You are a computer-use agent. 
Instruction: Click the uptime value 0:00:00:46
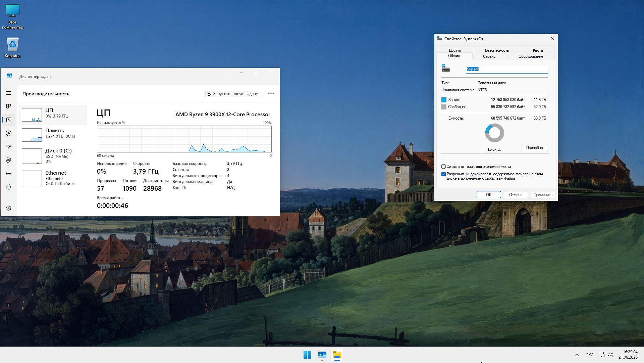click(112, 206)
